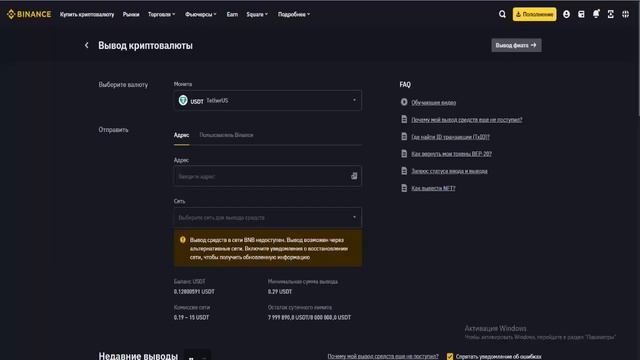Screen dimensions: 640x360
Task: Click document icon beside Как вывести NFT
Action: pyautogui.click(x=404, y=188)
